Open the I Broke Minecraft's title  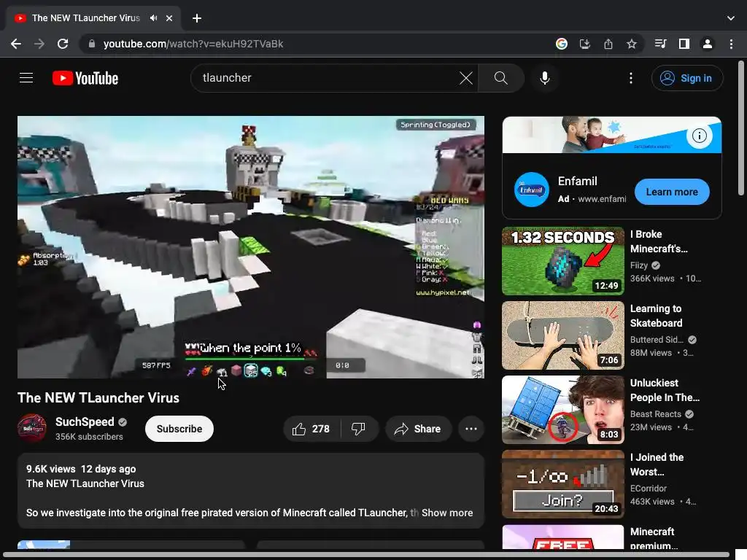(659, 241)
